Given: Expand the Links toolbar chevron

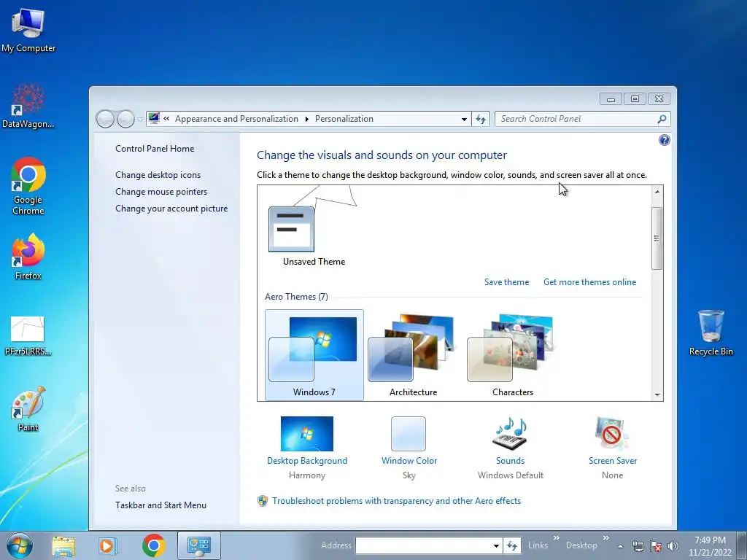Looking at the screenshot, I should point(556,538).
